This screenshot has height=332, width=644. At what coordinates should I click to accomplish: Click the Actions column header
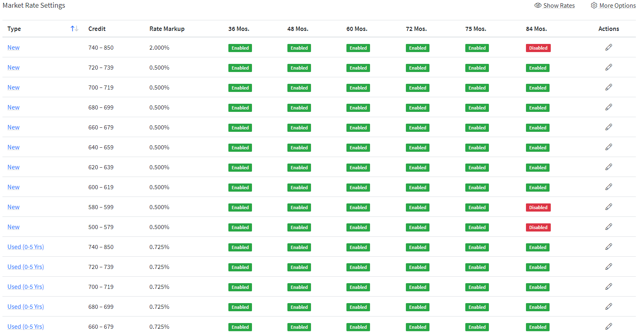609,29
